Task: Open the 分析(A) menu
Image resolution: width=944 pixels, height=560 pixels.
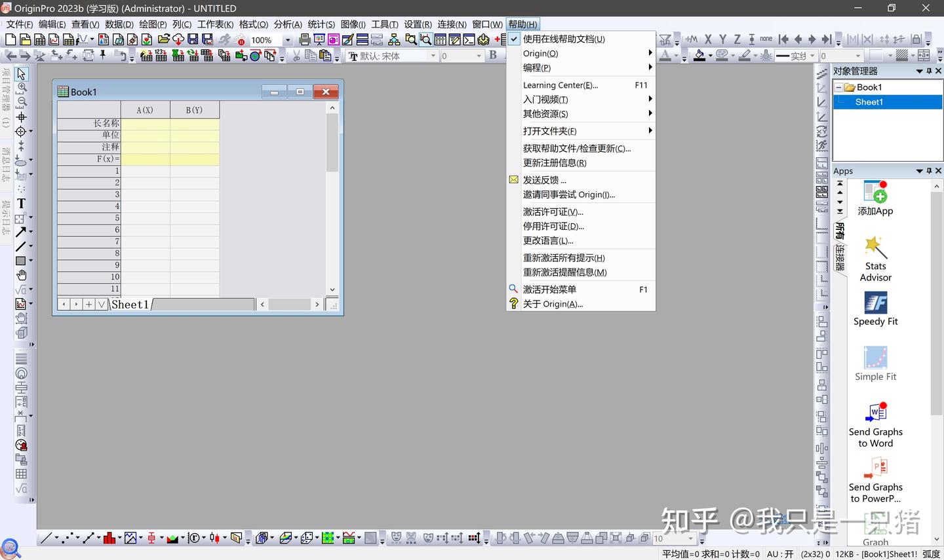Action: 286,24
